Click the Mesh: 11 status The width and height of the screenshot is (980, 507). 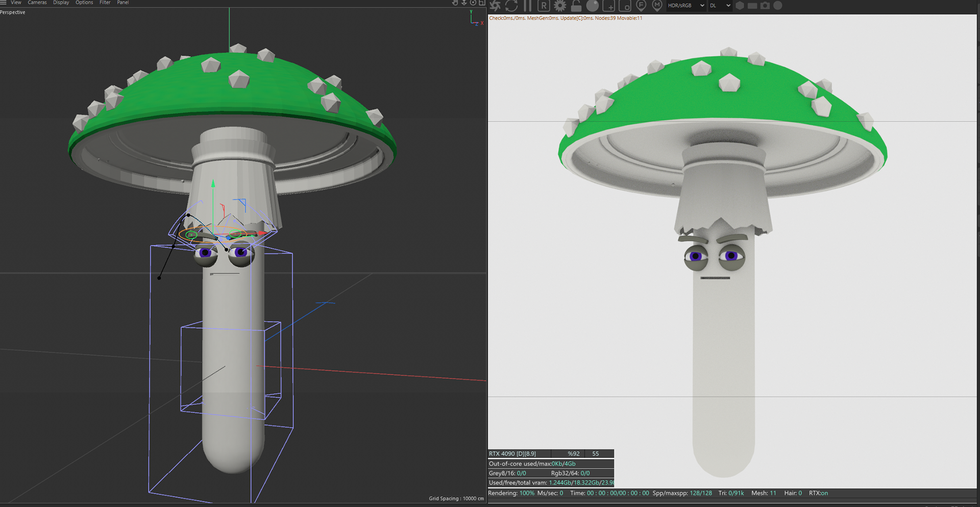coord(764,493)
